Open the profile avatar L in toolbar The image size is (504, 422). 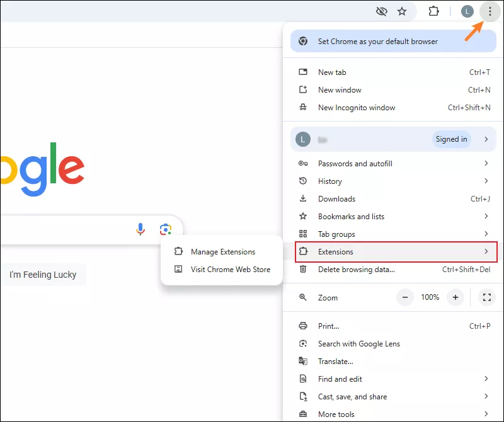tap(467, 11)
